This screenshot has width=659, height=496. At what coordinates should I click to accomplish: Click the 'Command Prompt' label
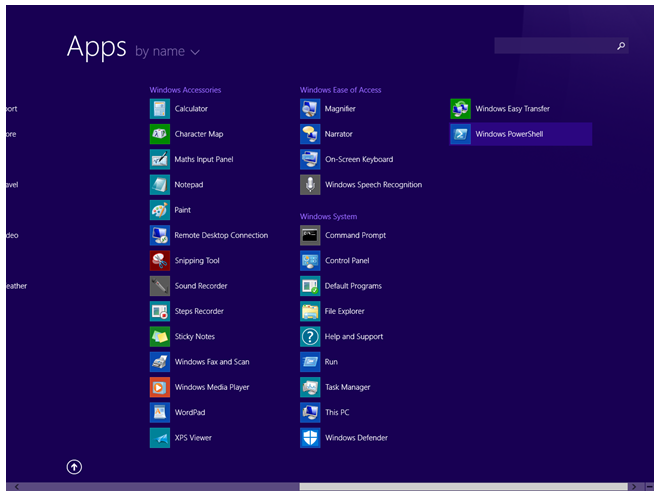pos(356,235)
